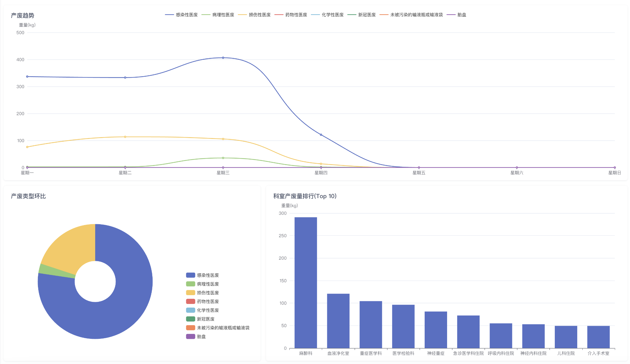Click purple 胎盘 swatch in pie legend
Image resolution: width=630 pixels, height=364 pixels.
[x=190, y=336]
